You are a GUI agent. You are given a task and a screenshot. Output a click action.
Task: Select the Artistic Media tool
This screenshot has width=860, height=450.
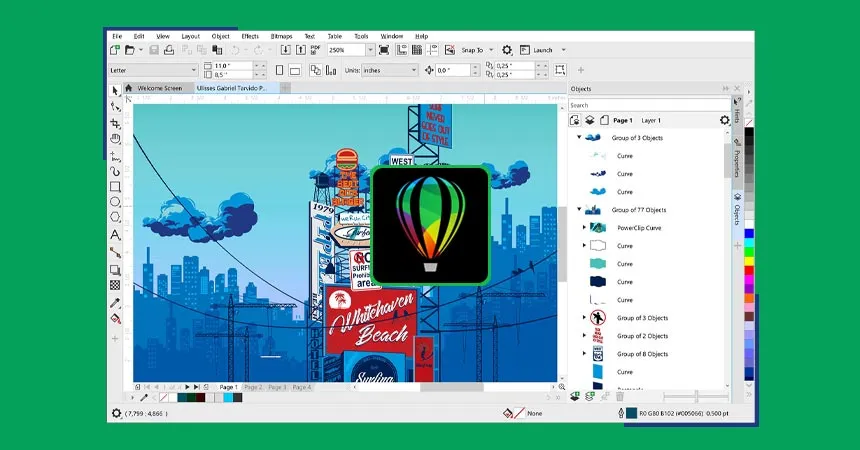coord(115,172)
